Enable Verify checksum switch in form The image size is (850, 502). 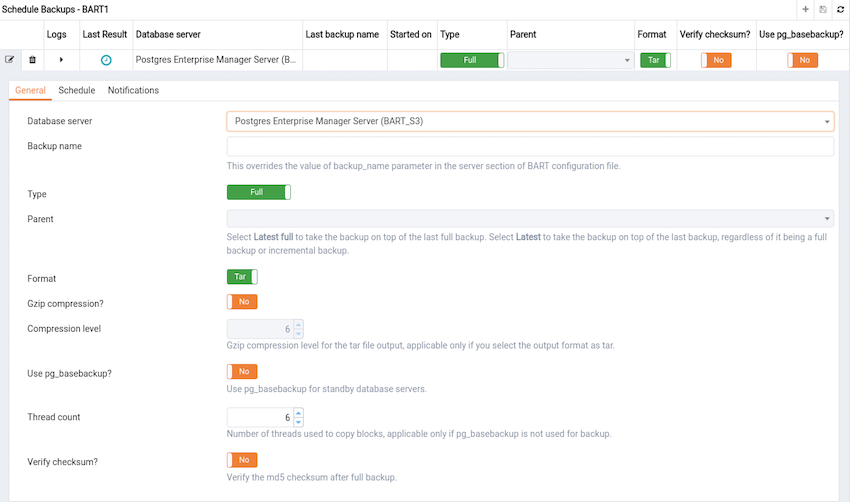242,460
